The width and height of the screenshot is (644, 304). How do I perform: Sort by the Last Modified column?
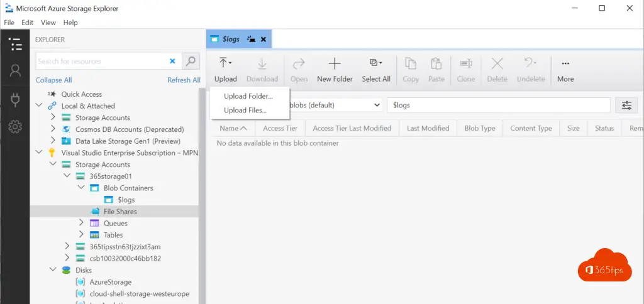click(428, 128)
